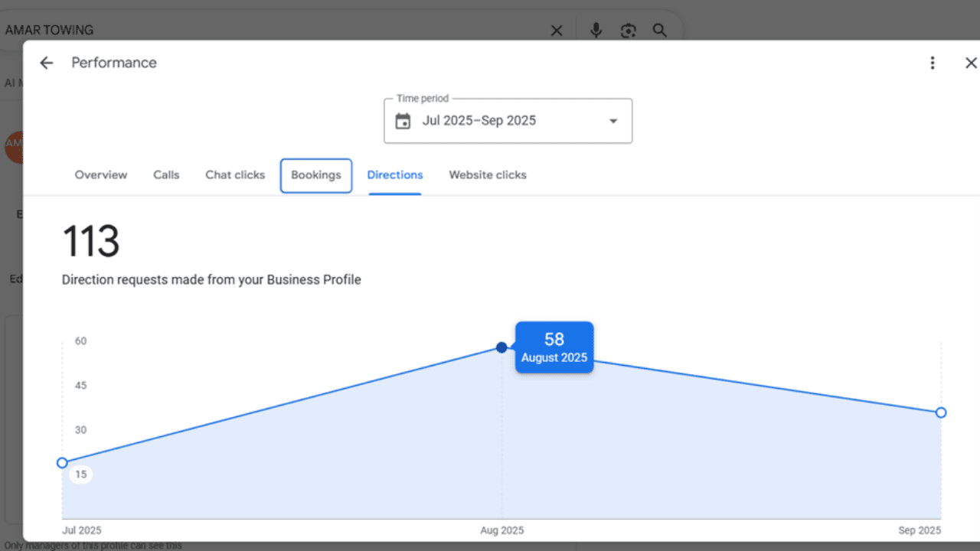Screen dimensions: 980x551
Task: Clear the AMAR TOWING search text
Action: point(557,31)
